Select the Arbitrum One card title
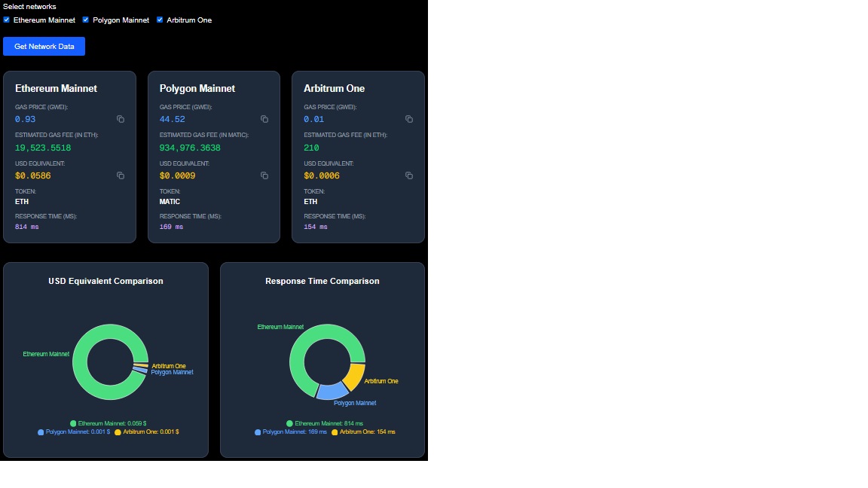Image resolution: width=868 pixels, height=488 pixels. (x=335, y=89)
